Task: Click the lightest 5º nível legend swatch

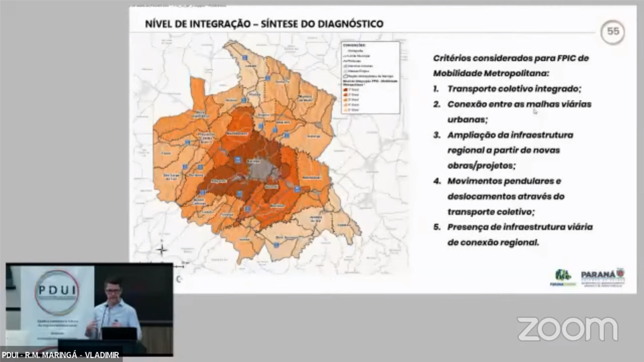Action: [x=346, y=110]
